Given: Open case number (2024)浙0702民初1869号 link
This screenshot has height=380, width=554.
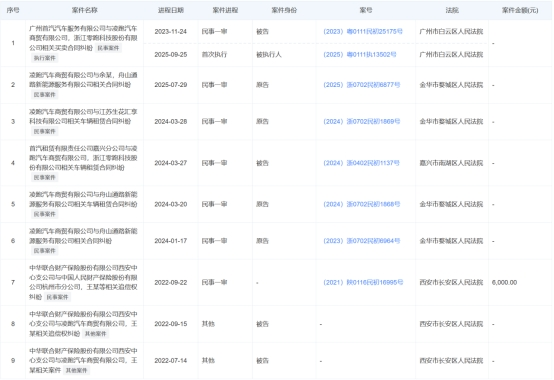Looking at the screenshot, I should point(361,121).
